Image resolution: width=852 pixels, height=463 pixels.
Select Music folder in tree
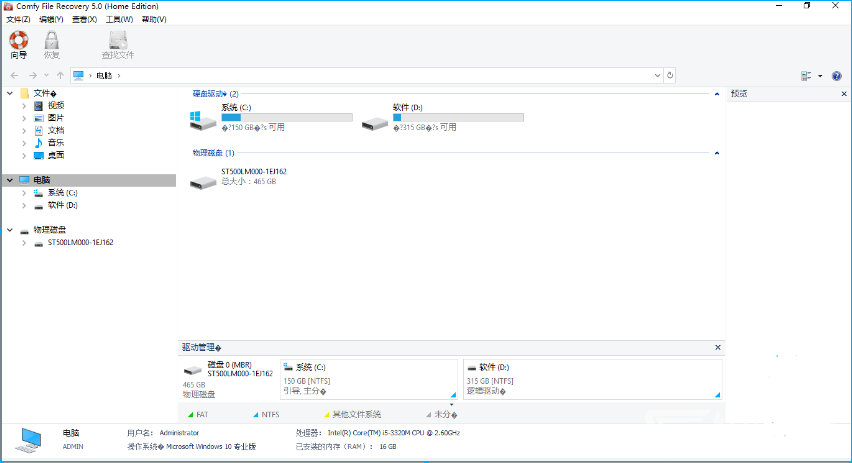pos(56,143)
